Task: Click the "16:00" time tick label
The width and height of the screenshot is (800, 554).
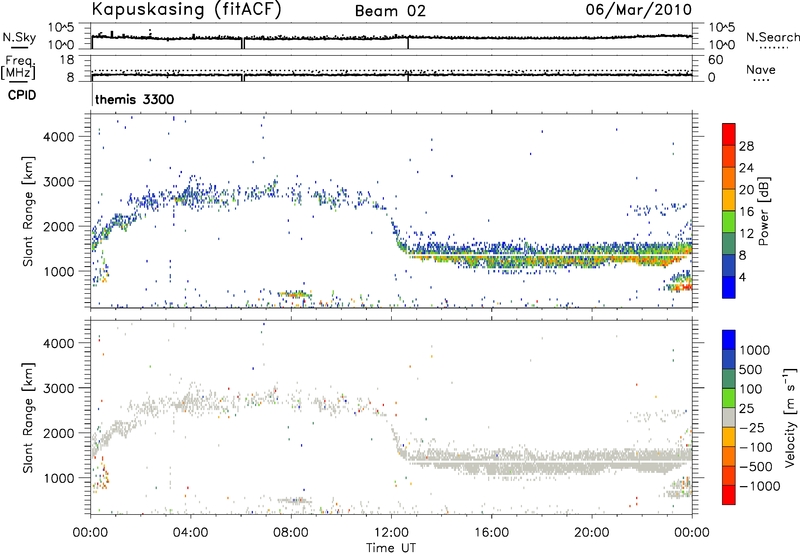Action: pos(491,533)
